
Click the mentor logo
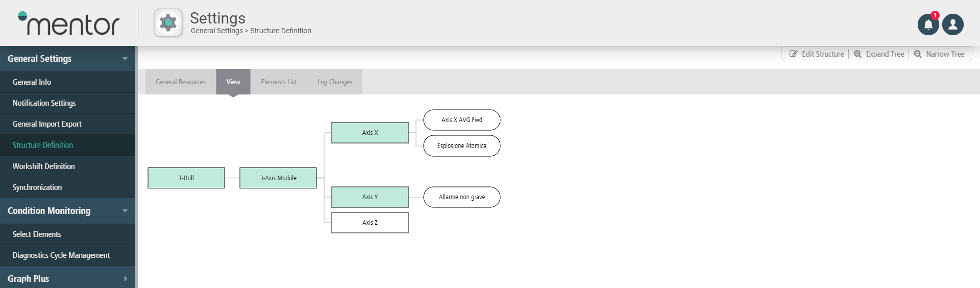[69, 23]
